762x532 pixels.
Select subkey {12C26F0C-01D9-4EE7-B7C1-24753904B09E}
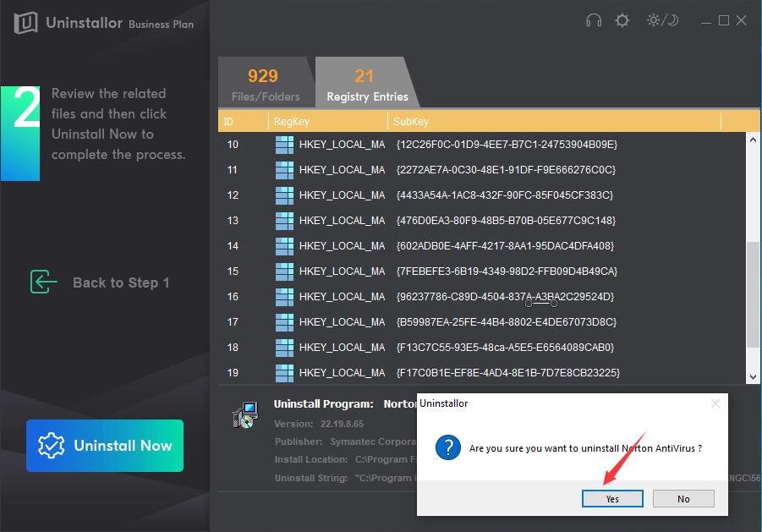[507, 145]
